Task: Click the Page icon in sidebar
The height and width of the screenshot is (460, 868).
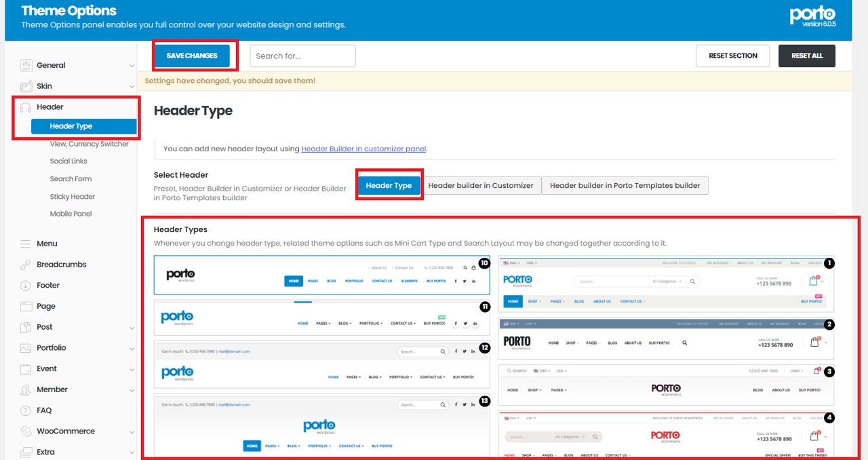Action: tap(26, 306)
